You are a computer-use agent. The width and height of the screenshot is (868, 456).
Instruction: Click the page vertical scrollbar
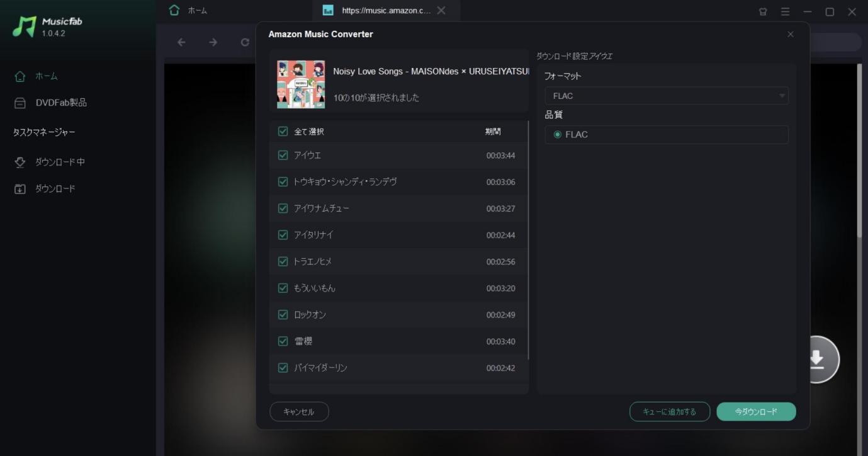tap(860, 151)
